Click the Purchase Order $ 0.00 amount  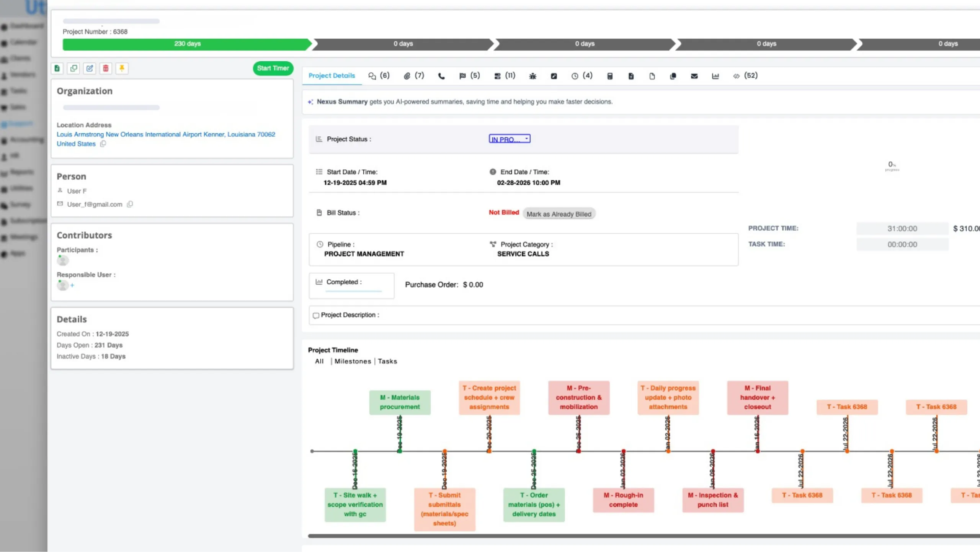click(473, 285)
